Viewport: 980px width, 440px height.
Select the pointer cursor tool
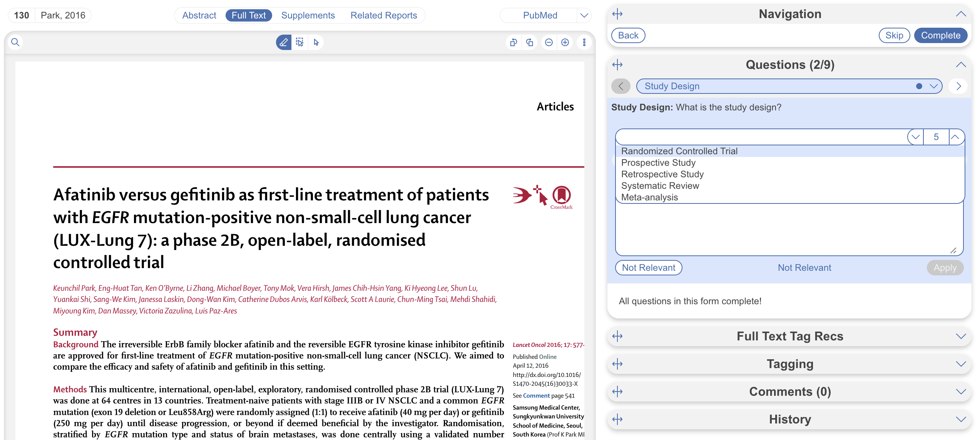coord(316,42)
